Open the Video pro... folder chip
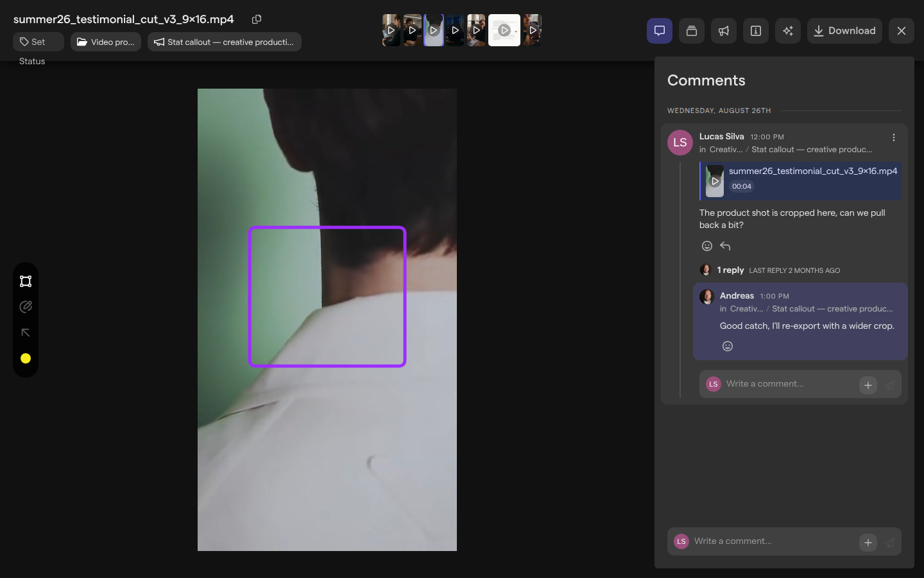Screen dimensions: 924x578 click(x=106, y=42)
